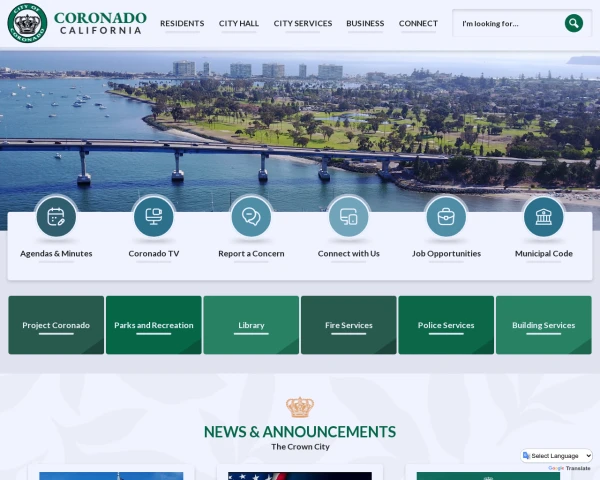Open the Parks and Recreation tile
The width and height of the screenshot is (600, 480).
pyautogui.click(x=154, y=325)
